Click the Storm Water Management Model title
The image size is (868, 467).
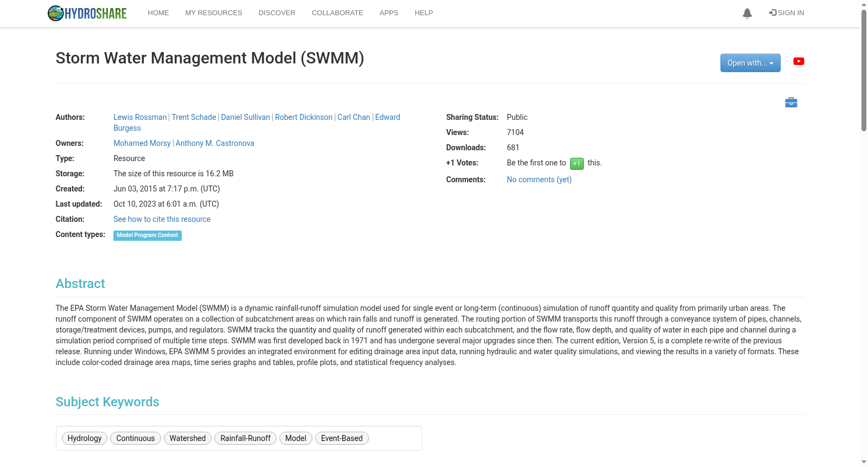point(210,58)
